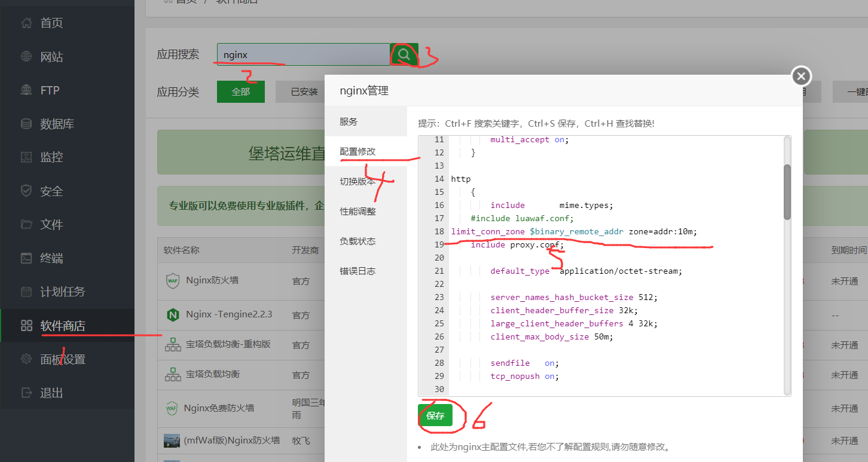Click the 软件商店 grid icon
Viewport: 868px width, 462px height.
coord(26,326)
